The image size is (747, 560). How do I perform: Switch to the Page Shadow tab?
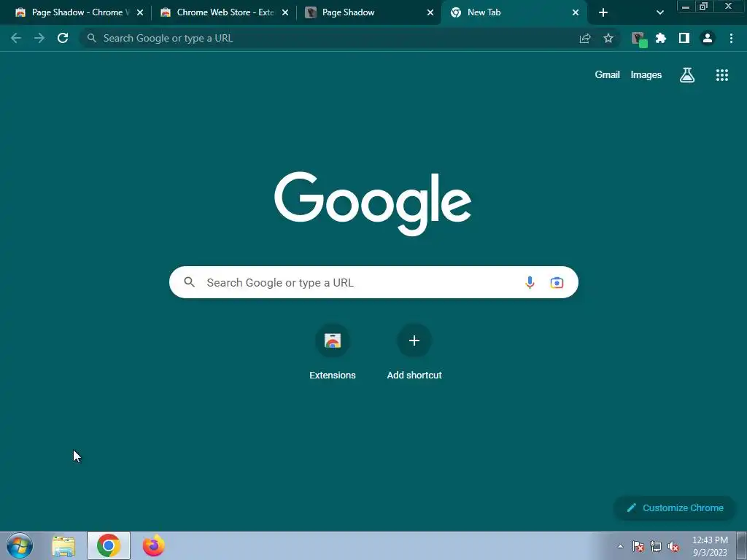369,12
